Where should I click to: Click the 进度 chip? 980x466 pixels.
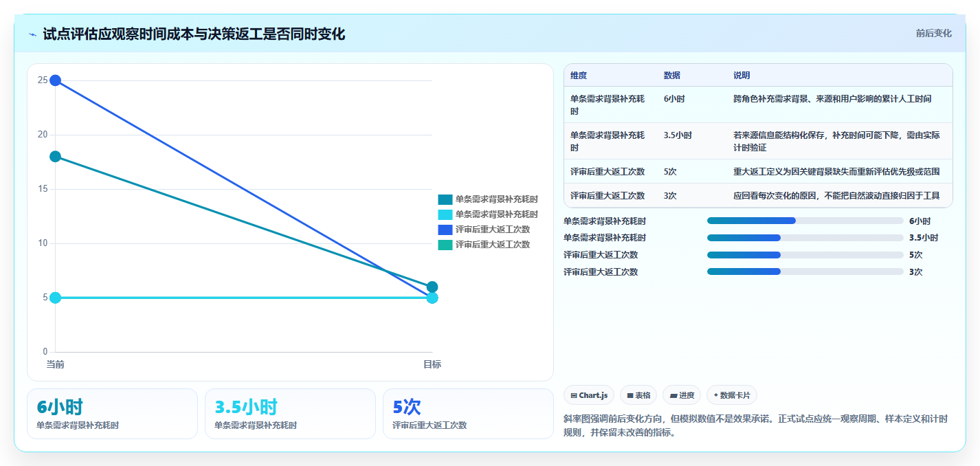click(682, 395)
